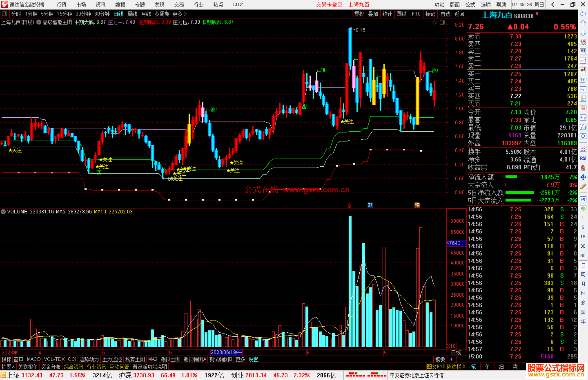This screenshot has height=380, width=588.
Task: Select the pencil drawing tool icon
Action: [x=583, y=187]
